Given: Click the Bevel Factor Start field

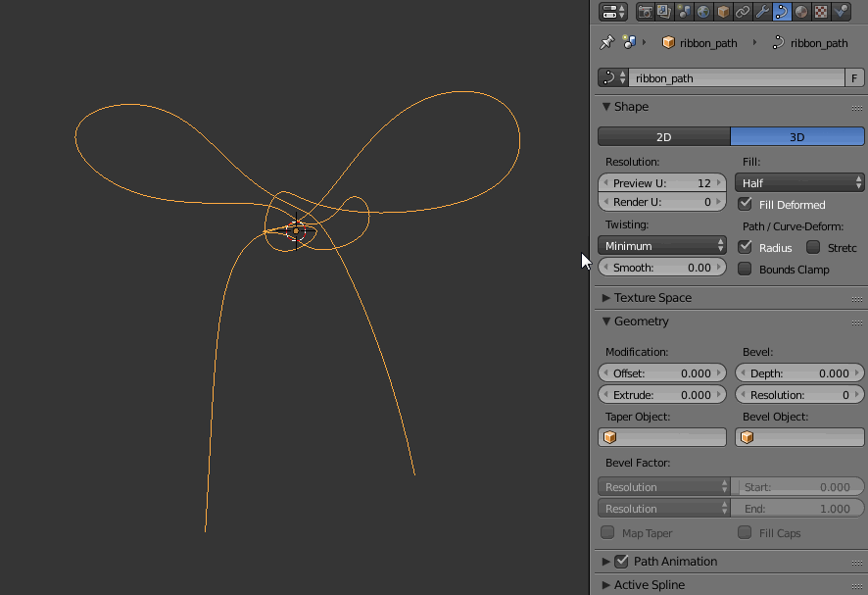Looking at the screenshot, I should point(797,487).
